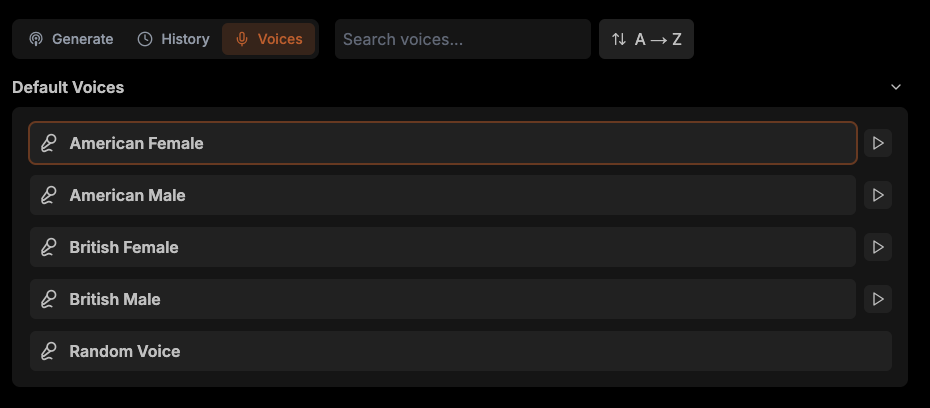This screenshot has width=930, height=408.
Task: Toggle the A → Z sort order
Action: (646, 39)
